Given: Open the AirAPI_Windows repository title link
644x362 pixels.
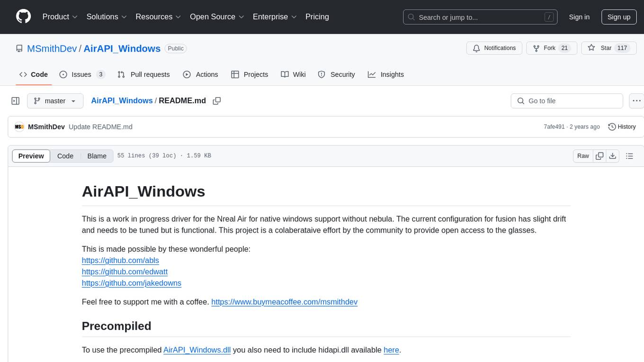Looking at the screenshot, I should tap(122, 48).
